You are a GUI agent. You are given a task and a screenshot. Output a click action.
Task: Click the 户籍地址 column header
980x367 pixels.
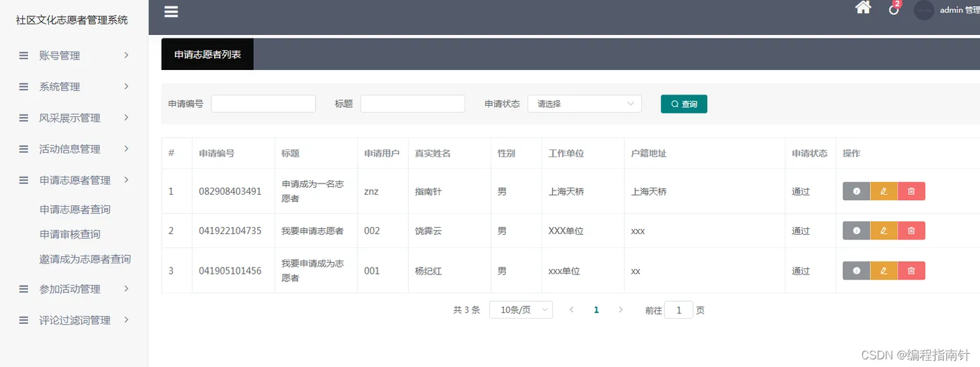pyautogui.click(x=648, y=153)
